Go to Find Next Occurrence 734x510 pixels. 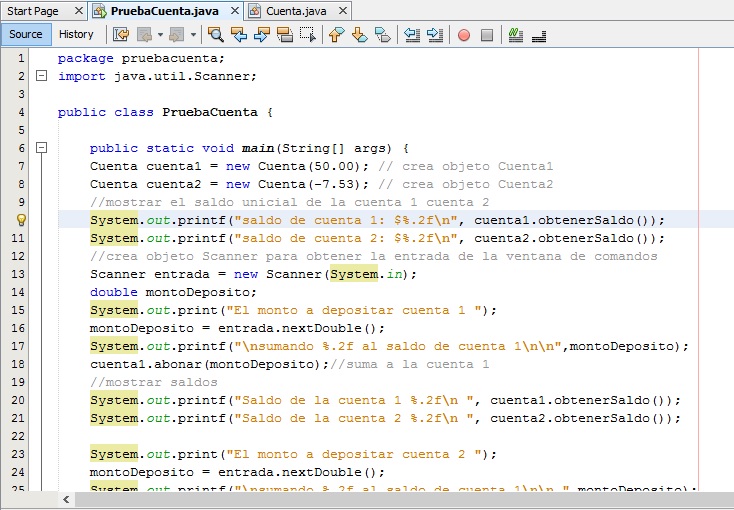click(262, 34)
